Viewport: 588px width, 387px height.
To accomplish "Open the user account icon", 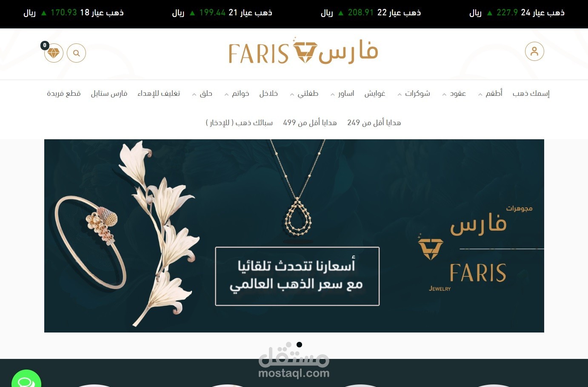I will click(534, 52).
